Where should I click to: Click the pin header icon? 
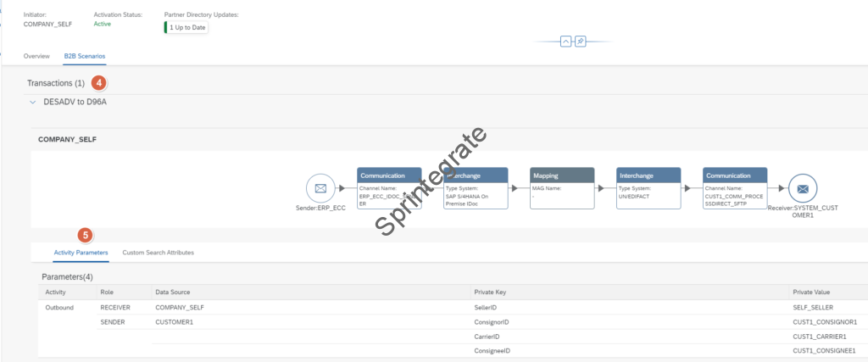tap(581, 42)
